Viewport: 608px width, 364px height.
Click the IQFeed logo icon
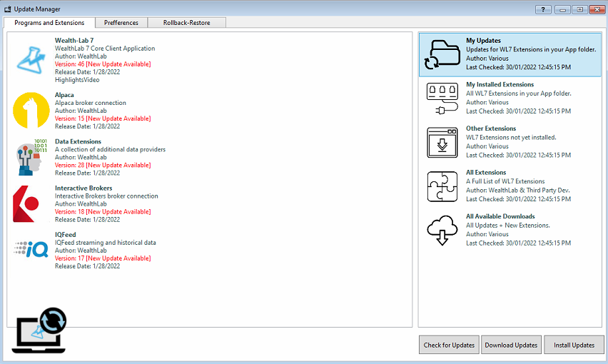click(31, 249)
